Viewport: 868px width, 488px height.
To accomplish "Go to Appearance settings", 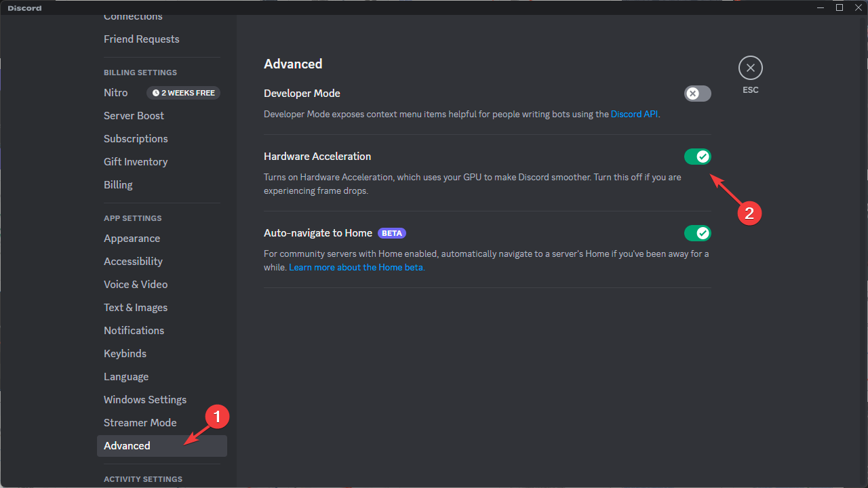I will [132, 238].
